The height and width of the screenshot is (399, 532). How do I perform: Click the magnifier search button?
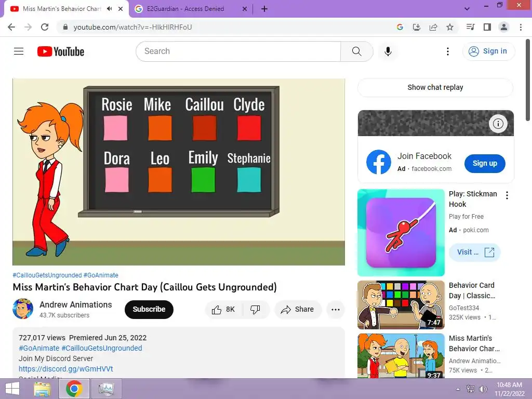pos(356,51)
